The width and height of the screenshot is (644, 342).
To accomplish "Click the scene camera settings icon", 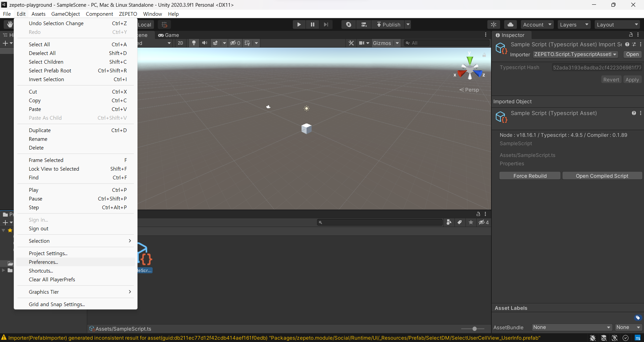I will (362, 43).
